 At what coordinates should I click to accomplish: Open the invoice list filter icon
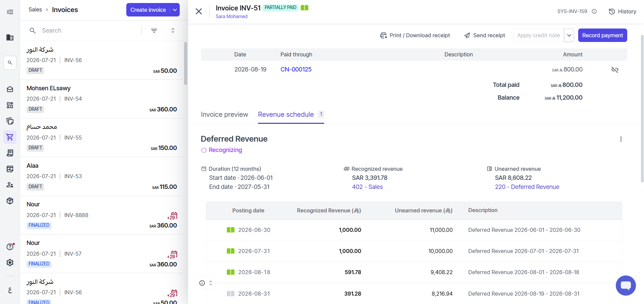click(x=154, y=31)
